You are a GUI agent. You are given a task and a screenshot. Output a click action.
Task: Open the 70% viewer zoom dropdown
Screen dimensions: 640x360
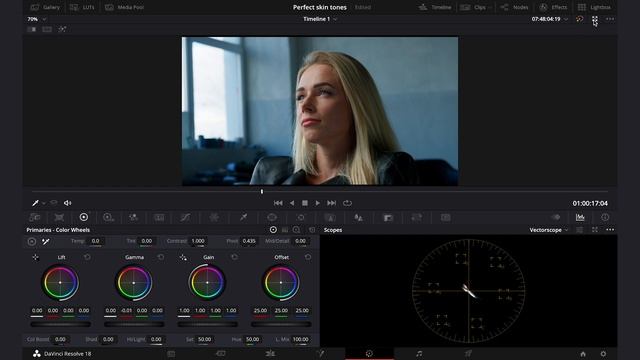pos(37,19)
